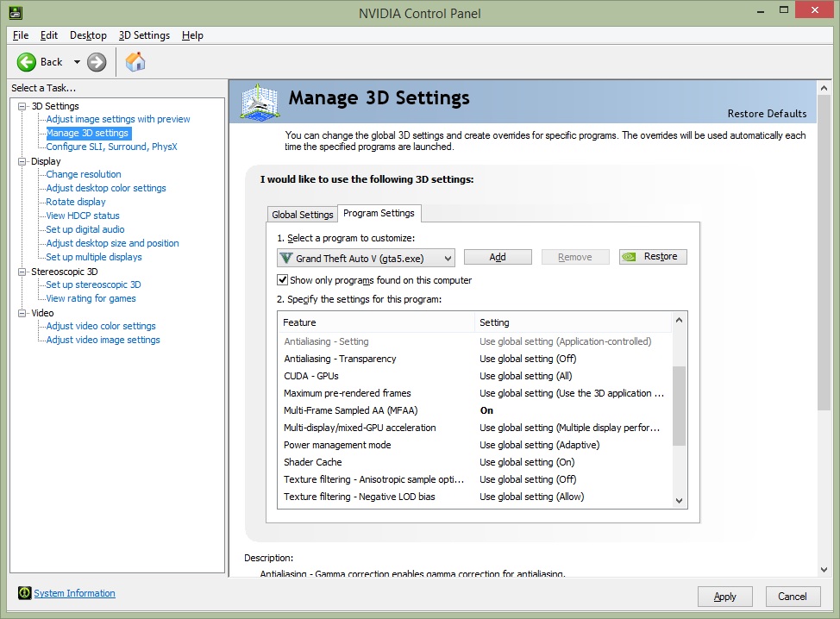
Task: Open Adjust desktop size and position
Action: pos(112,243)
